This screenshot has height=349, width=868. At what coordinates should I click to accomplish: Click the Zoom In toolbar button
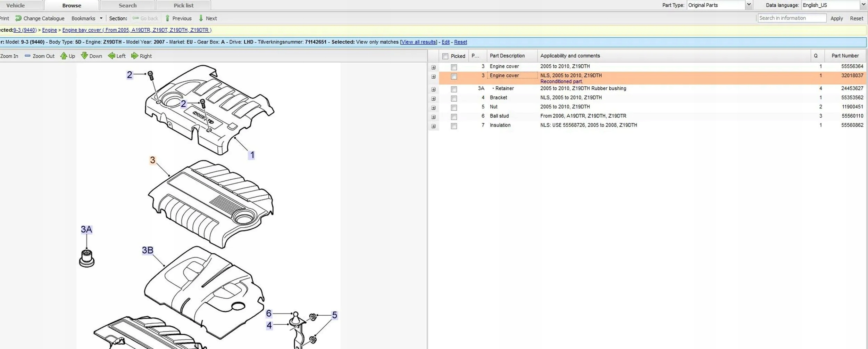pos(9,56)
